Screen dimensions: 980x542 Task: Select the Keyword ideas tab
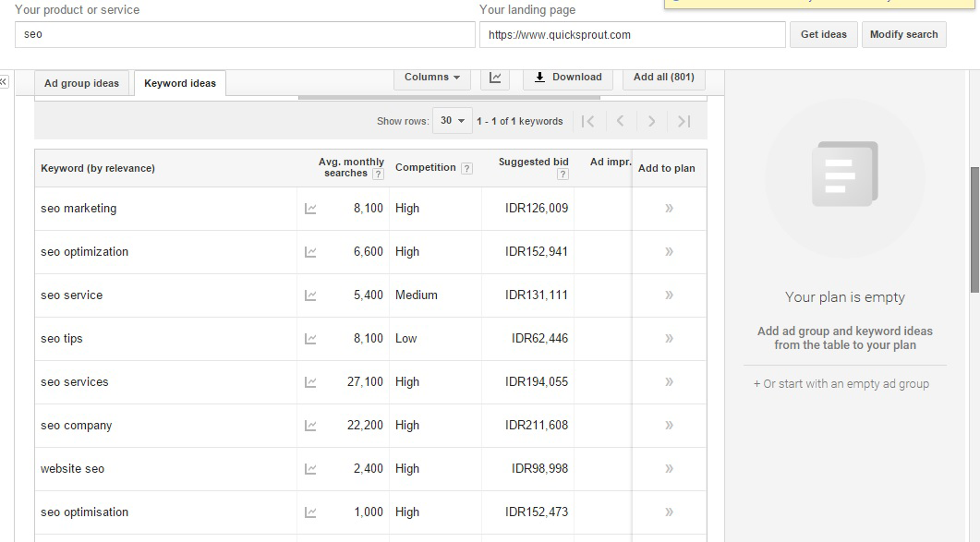180,84
